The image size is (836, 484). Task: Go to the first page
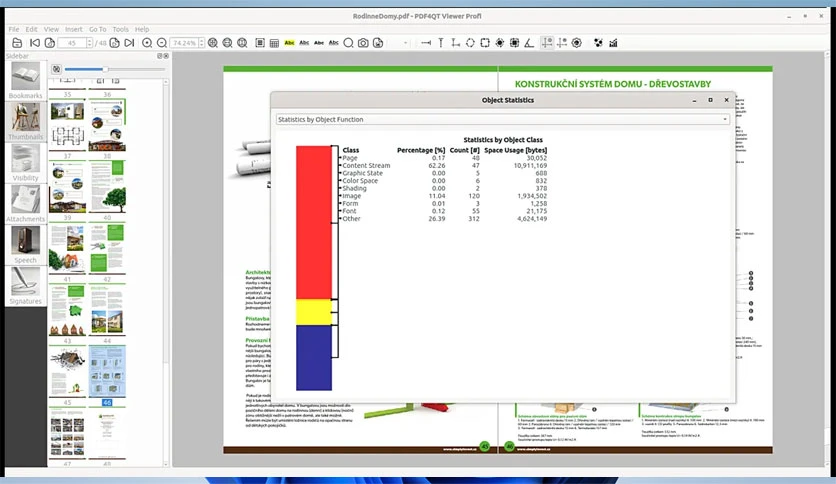[35, 43]
